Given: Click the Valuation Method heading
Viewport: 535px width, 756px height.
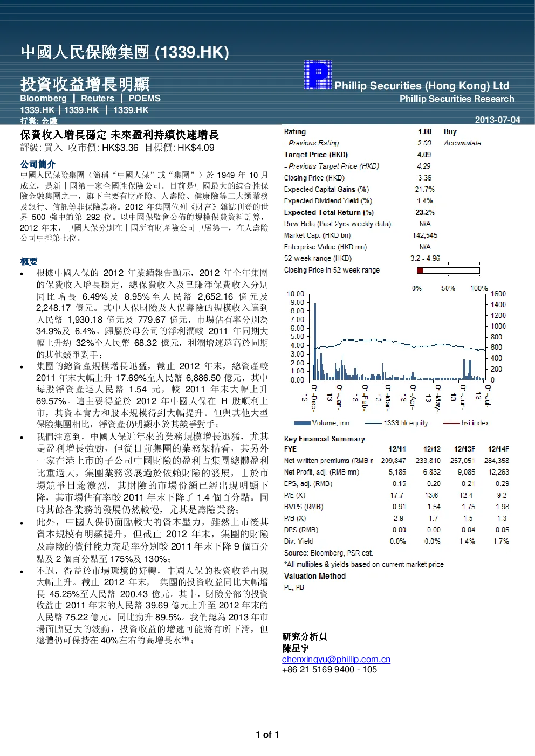Looking at the screenshot, I should 315,575.
